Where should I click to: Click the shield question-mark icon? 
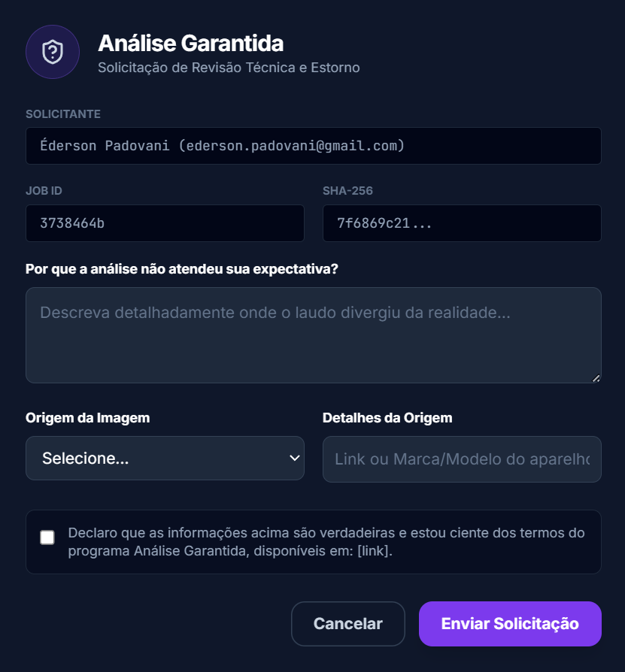click(x=53, y=52)
